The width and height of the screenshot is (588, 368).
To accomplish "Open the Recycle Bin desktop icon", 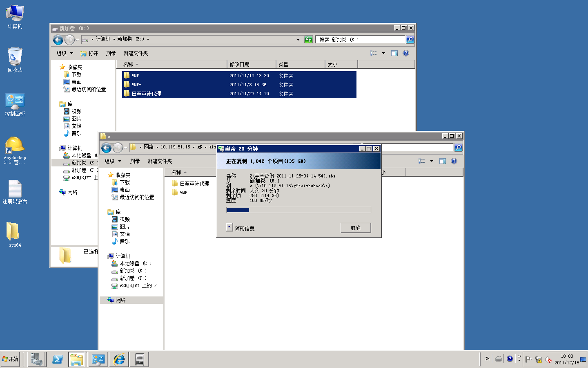I will [15, 60].
